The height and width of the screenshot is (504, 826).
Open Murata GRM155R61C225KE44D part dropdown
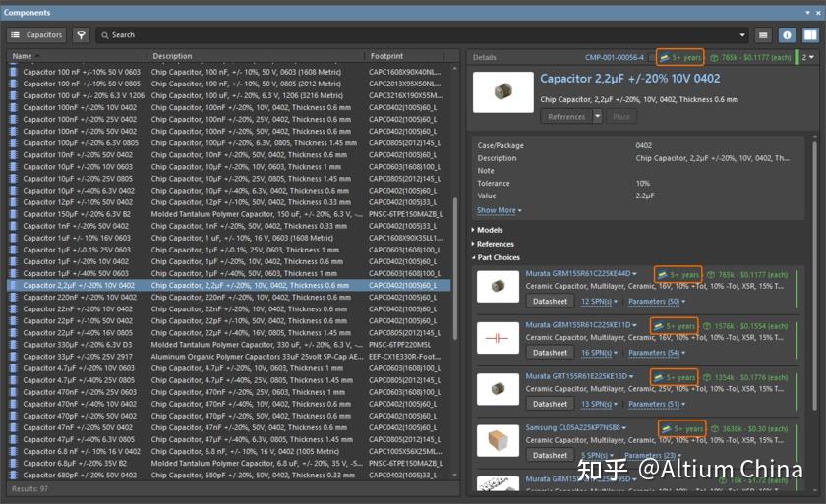pos(634,273)
